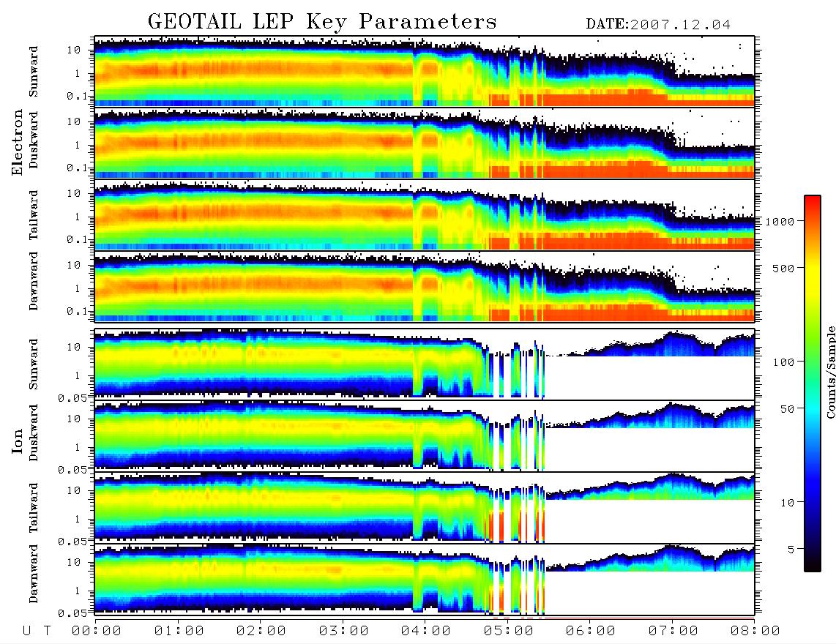Click the 500 value on the color scale
Screen dimensions: 836x644
point(784,268)
